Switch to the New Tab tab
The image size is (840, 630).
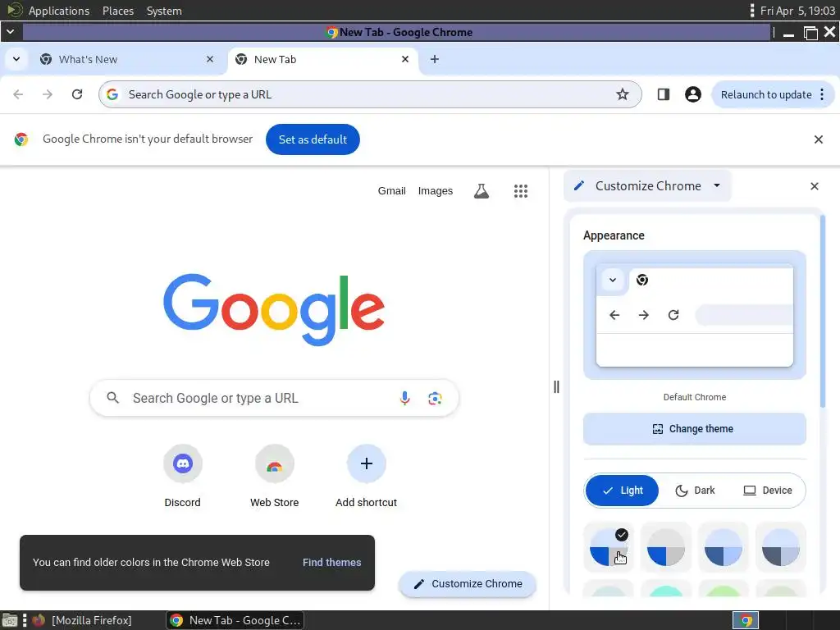click(x=323, y=59)
